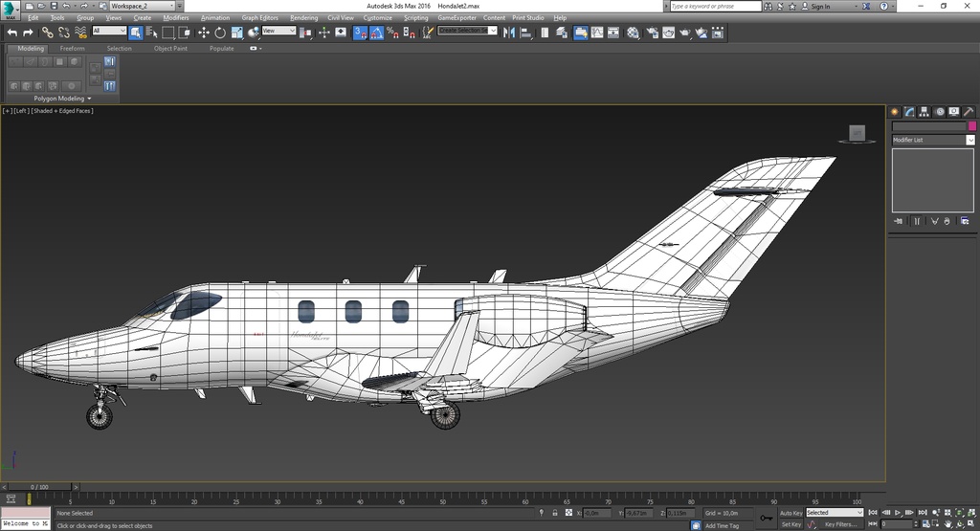Viewport: 980px width, 531px height.
Task: Click the Select and Place tool
Action: (253, 33)
